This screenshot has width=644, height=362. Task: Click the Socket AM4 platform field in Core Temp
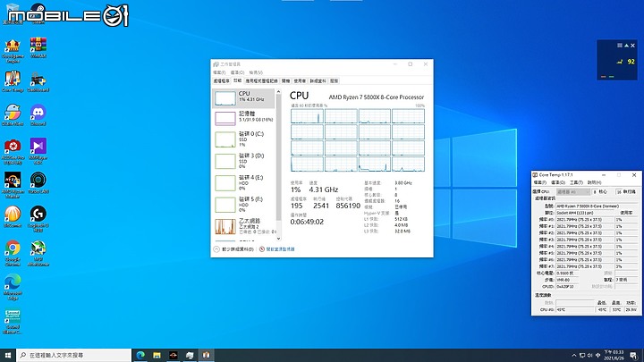point(584,213)
